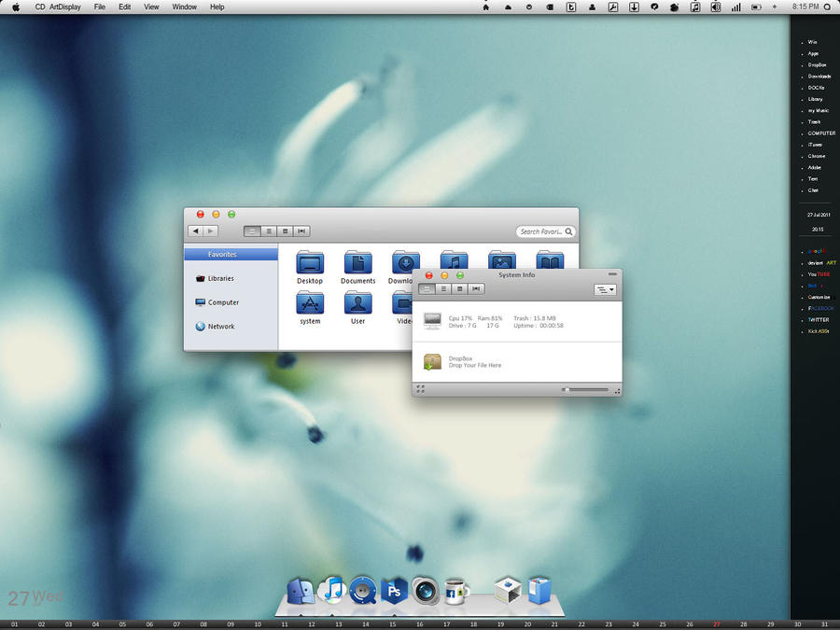The image size is (840, 630).
Task: Open the white Apple box dock icon
Action: point(508,591)
